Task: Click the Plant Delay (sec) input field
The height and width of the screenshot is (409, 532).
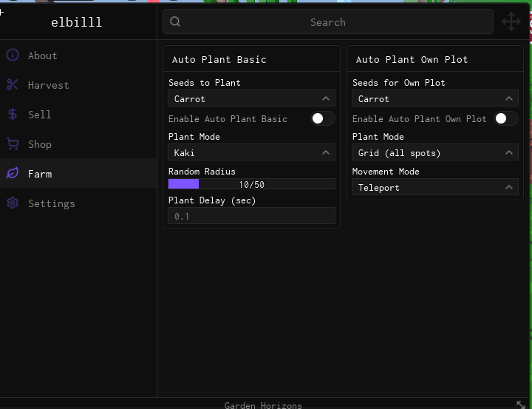Action: (x=251, y=216)
